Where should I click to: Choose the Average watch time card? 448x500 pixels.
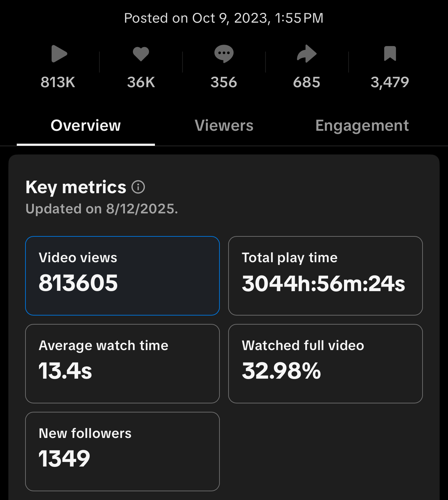122,364
